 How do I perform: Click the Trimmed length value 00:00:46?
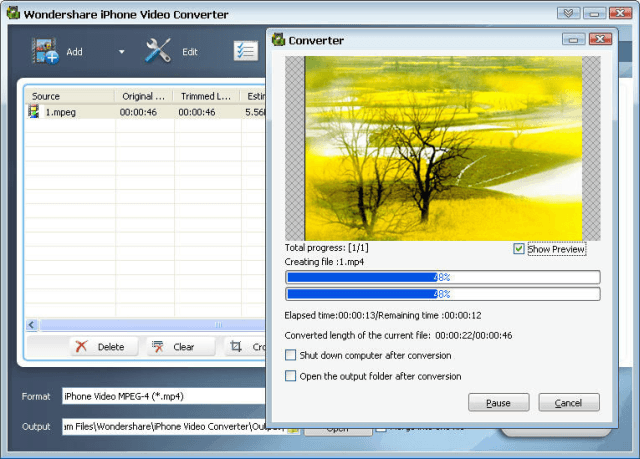(197, 112)
